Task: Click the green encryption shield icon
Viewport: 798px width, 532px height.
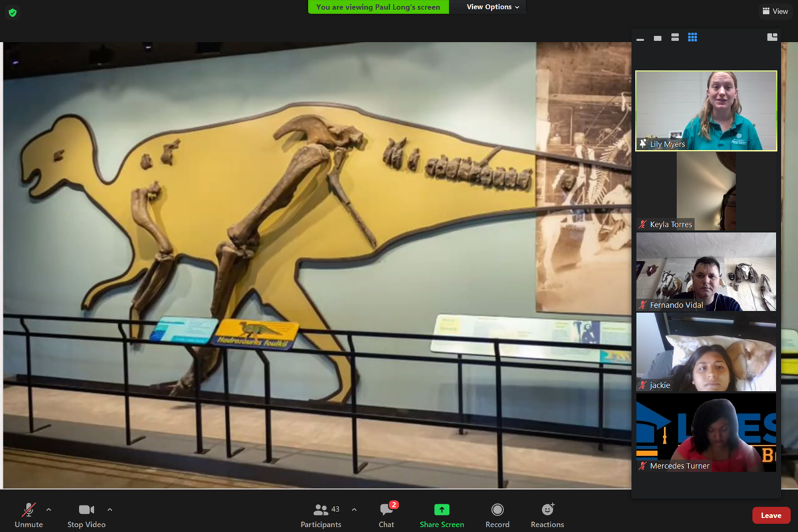Action: (x=13, y=13)
